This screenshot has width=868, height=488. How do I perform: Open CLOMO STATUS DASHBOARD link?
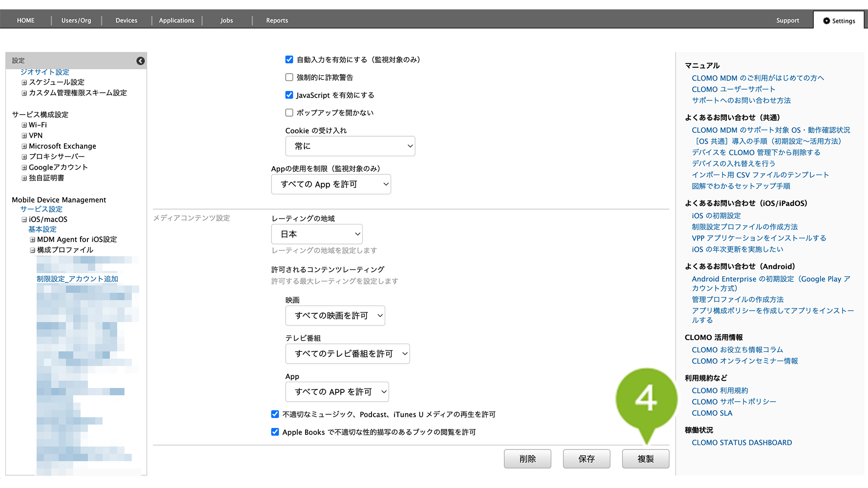742,443
